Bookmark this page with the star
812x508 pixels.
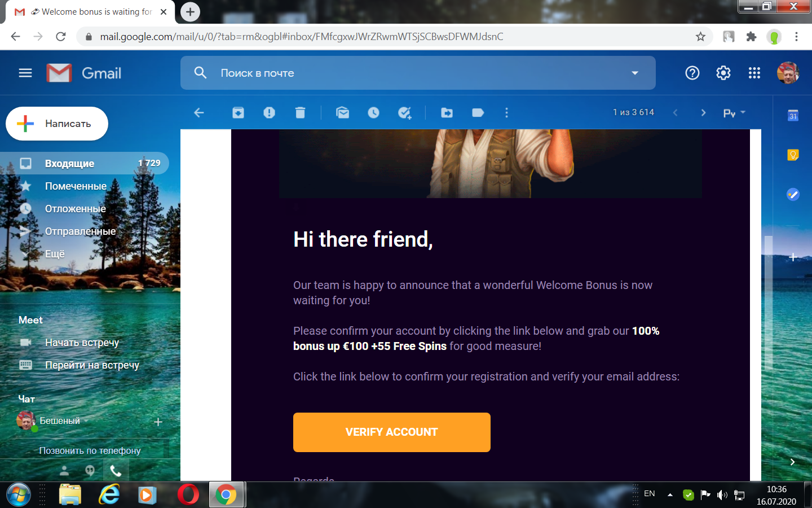pos(700,37)
